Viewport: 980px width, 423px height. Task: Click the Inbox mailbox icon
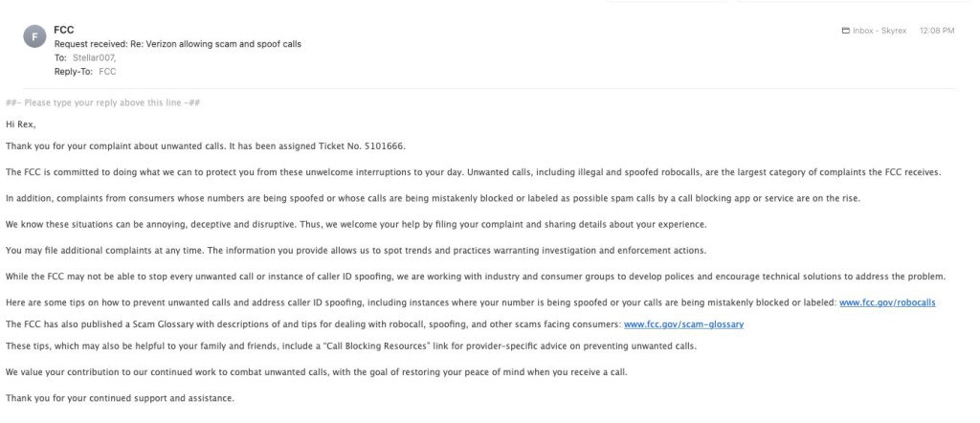[845, 31]
